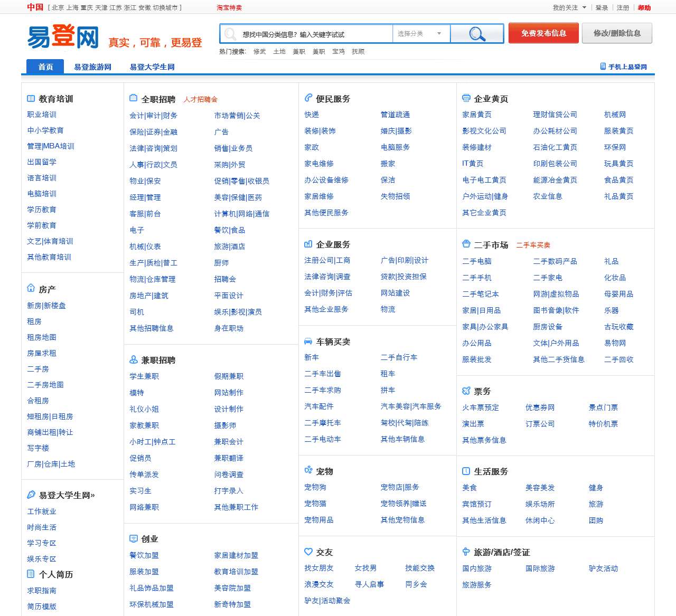The image size is (676, 616).
Task: Open 手机上易登网 link
Action: 627,67
